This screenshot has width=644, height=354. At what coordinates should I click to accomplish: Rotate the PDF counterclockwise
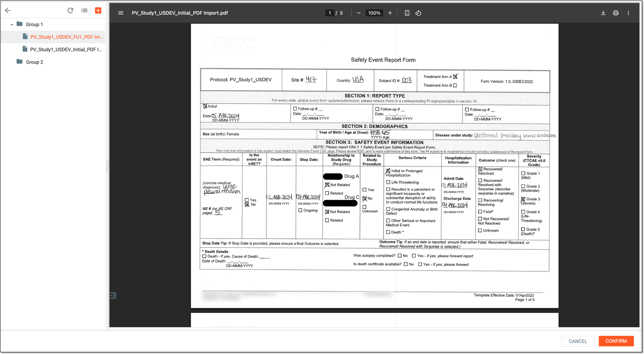point(418,13)
